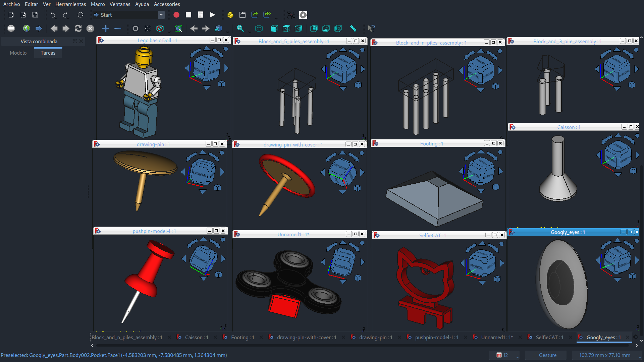
Task: Open the Start workbench selector dropdown
Action: pos(128,15)
